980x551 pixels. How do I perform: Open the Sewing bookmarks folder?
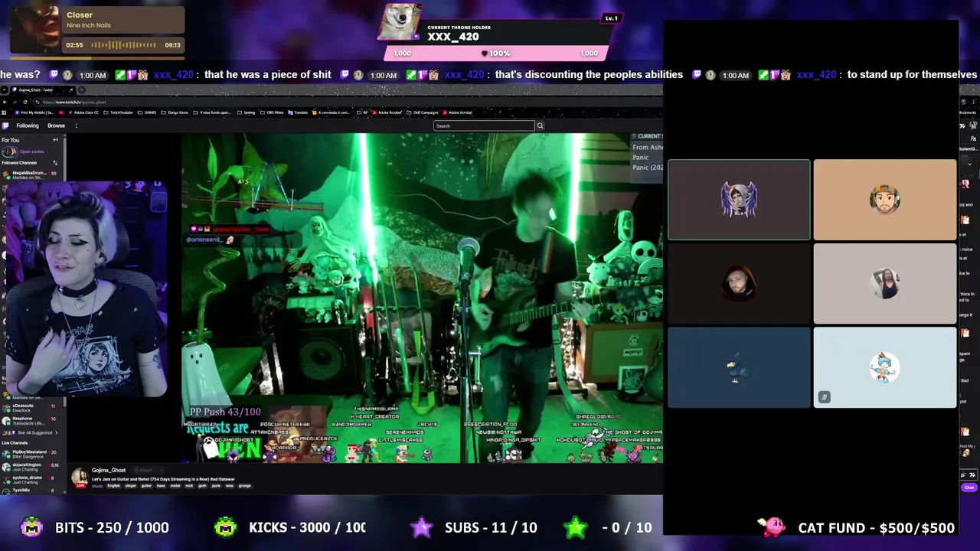click(246, 112)
